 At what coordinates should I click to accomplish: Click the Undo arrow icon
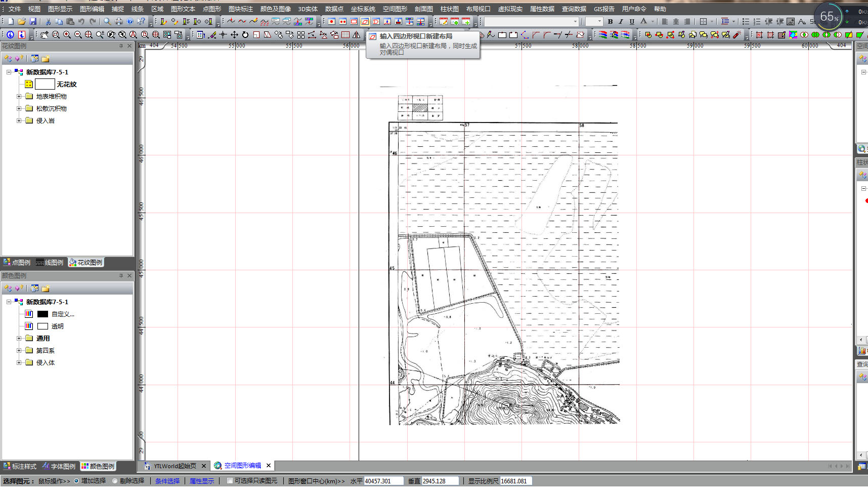coord(81,22)
